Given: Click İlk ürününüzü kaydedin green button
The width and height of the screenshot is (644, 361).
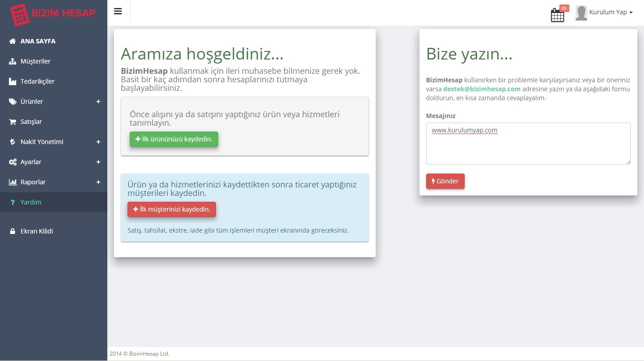Looking at the screenshot, I should pos(174,139).
